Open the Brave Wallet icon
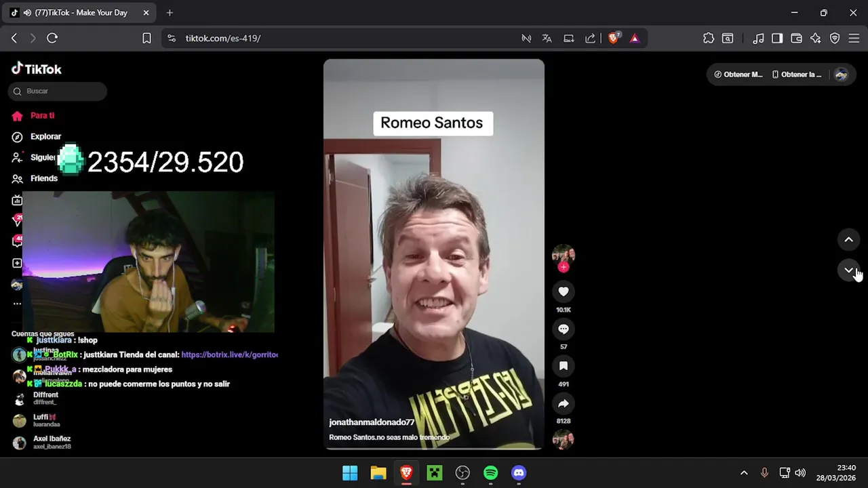868x488 pixels. coord(797,38)
